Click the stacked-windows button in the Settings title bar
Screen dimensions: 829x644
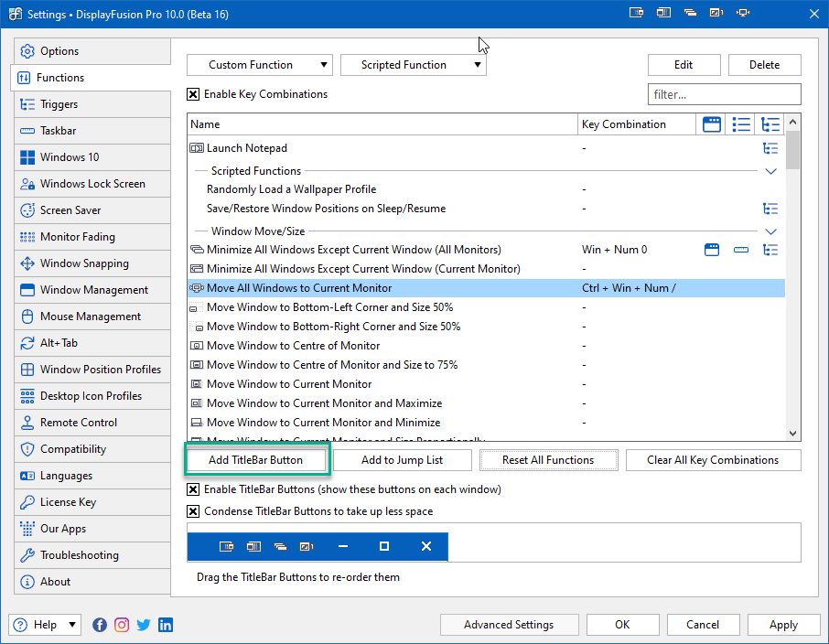point(690,13)
